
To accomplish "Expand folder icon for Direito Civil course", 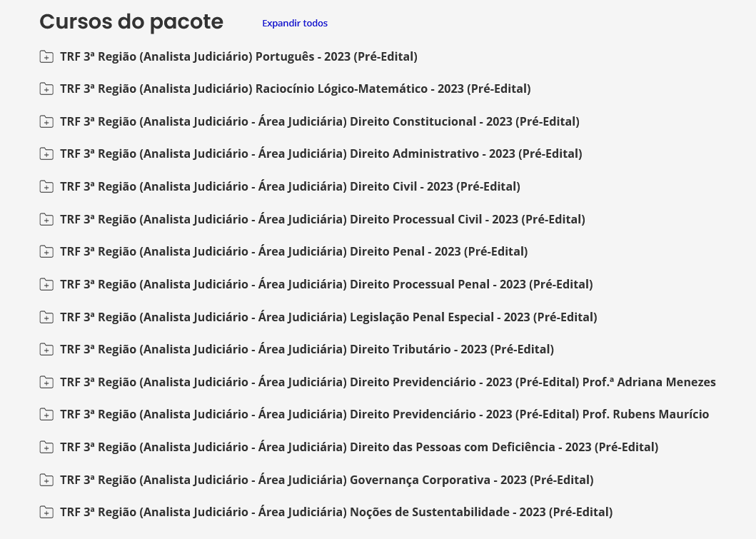I will tap(46, 187).
